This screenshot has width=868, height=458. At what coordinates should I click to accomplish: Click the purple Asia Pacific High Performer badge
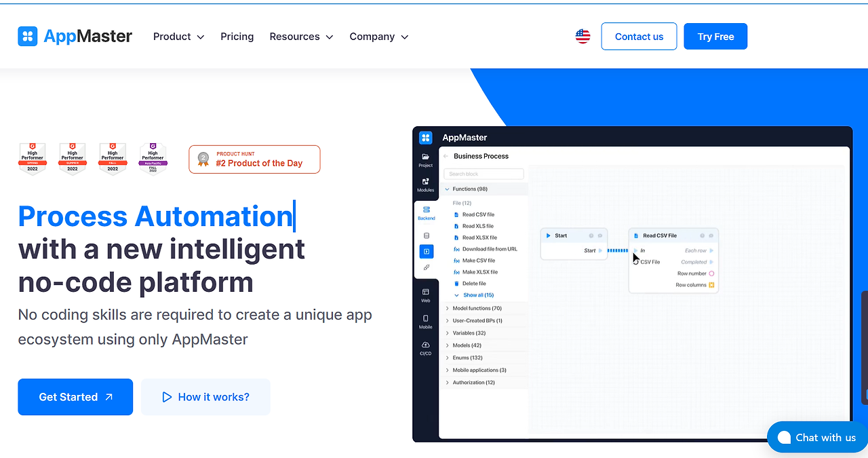point(153,159)
